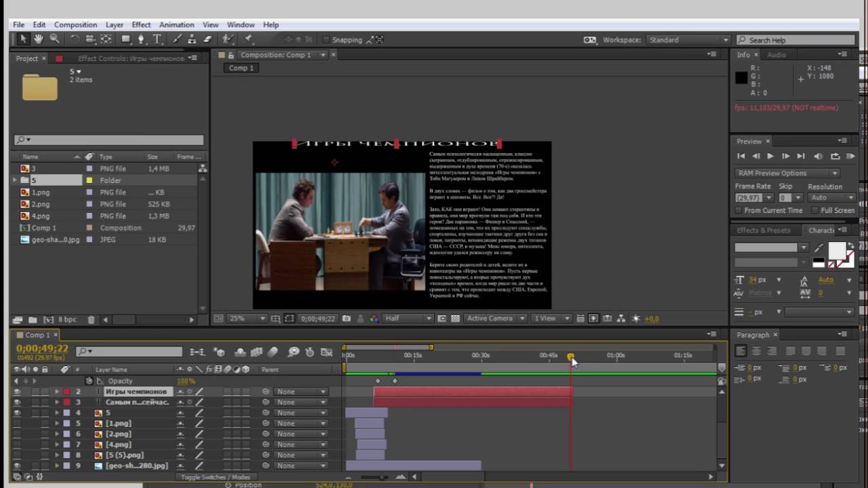
Task: Click the eyedropper in Character panel
Action: [819, 248]
